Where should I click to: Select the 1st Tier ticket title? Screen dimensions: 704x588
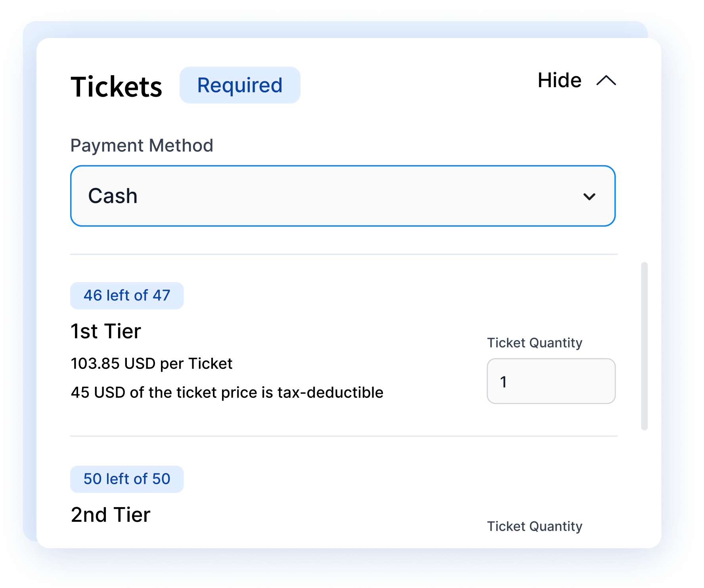(x=105, y=331)
